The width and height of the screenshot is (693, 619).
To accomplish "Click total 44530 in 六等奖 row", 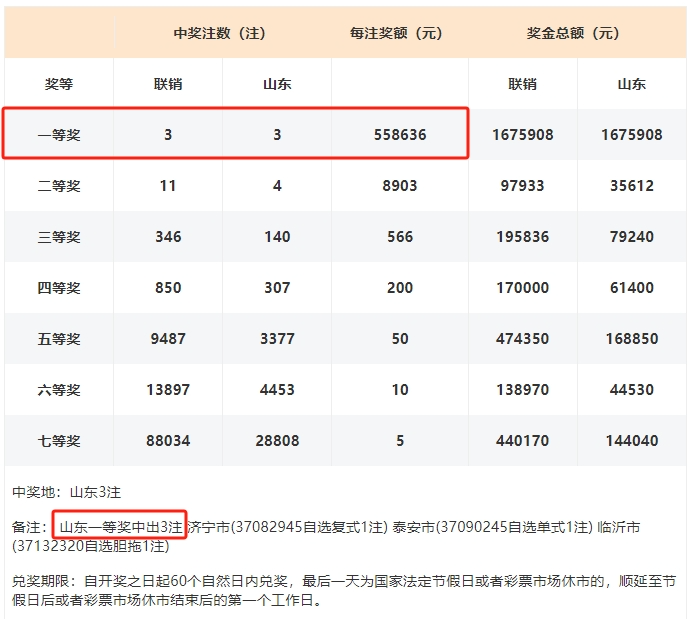I will (x=632, y=390).
